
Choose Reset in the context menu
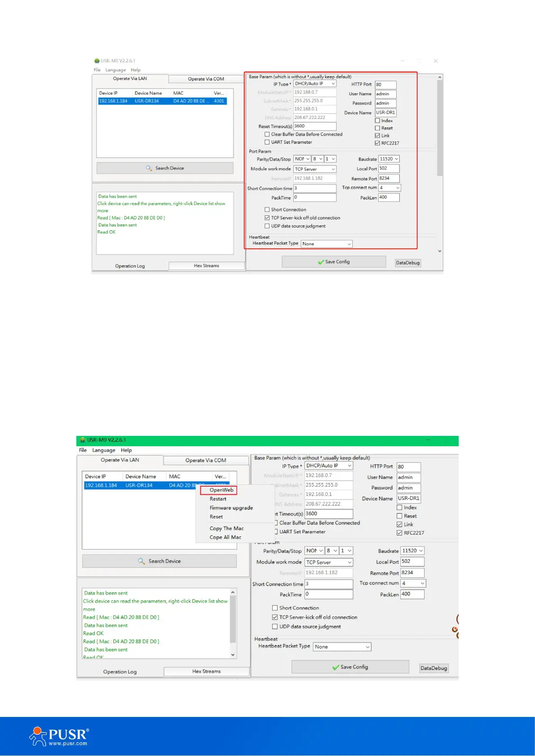216,517
